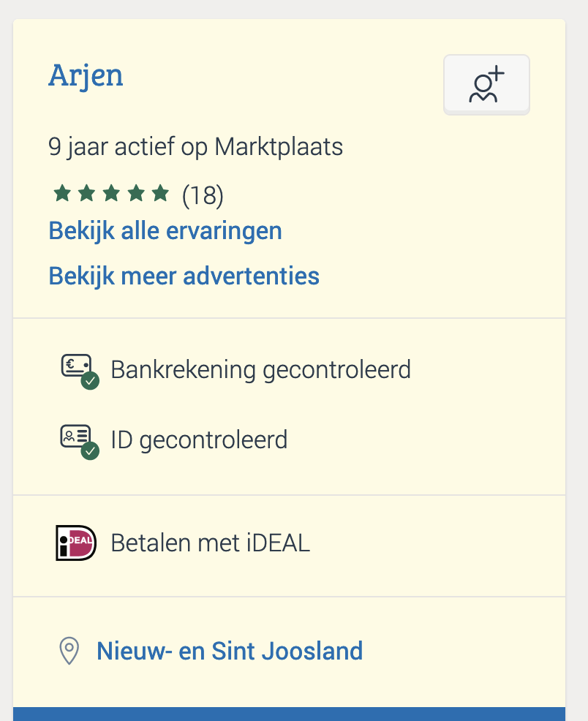Click the blue button at card bottom
This screenshot has height=721, width=588.
pyautogui.click(x=289, y=714)
